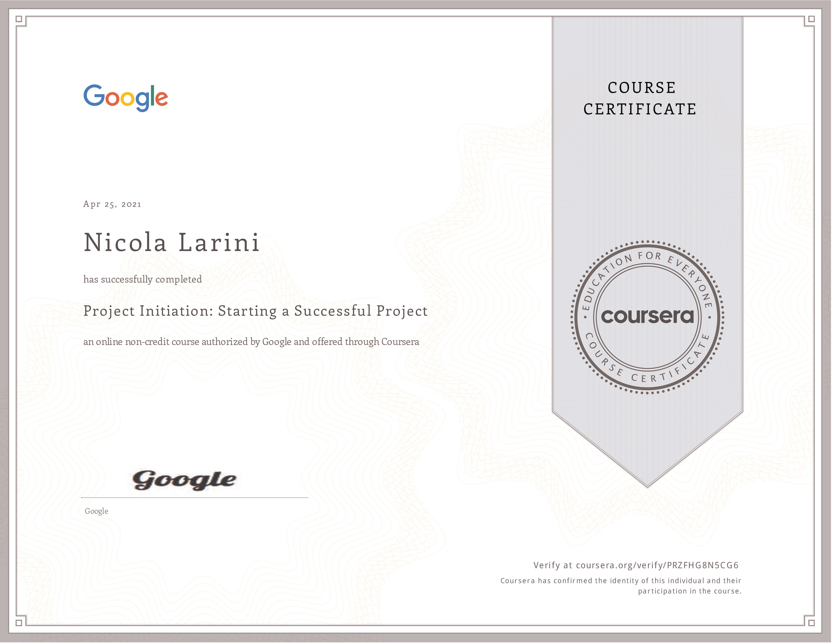Click 'has successfully completed' text
This screenshot has width=833, height=644.
tap(143, 279)
